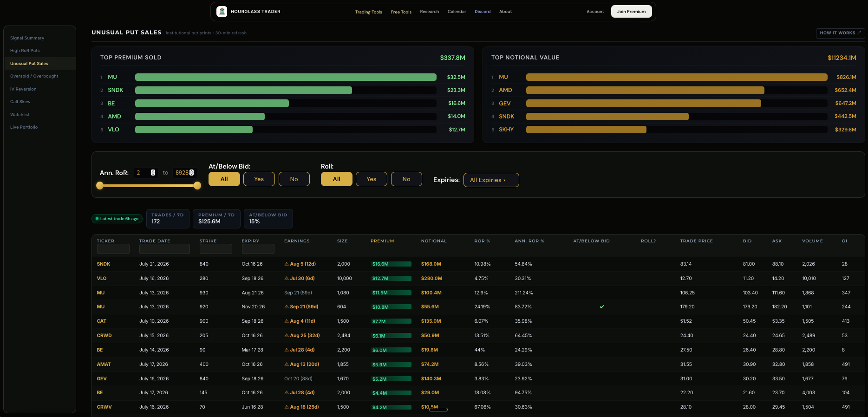Open the Free Tools menu
The width and height of the screenshot is (868, 417).
click(401, 12)
